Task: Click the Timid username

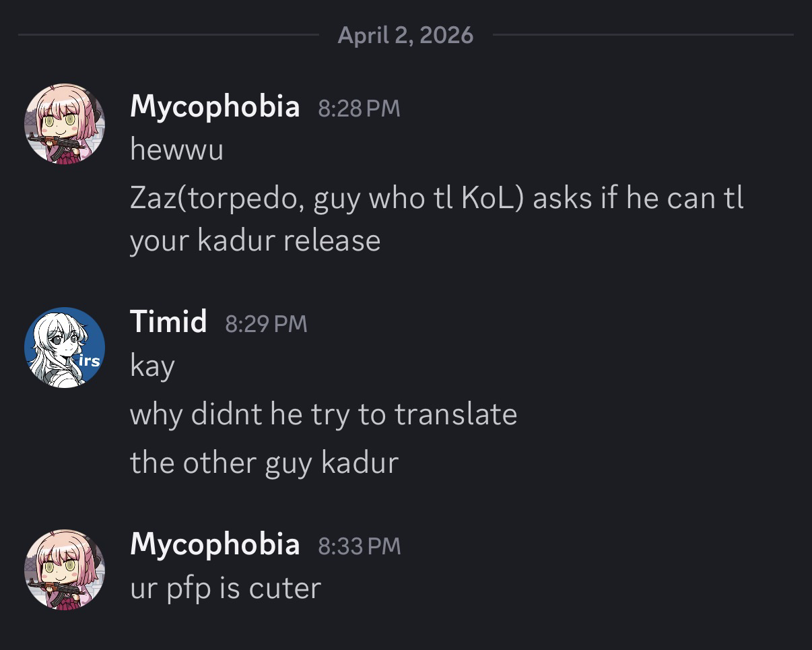Action: (168, 322)
